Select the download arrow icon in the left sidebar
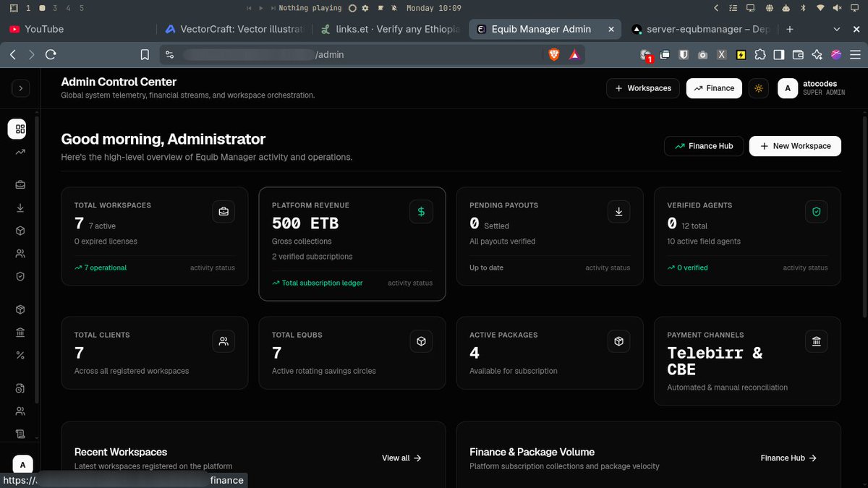The image size is (868, 488). pos(20,208)
